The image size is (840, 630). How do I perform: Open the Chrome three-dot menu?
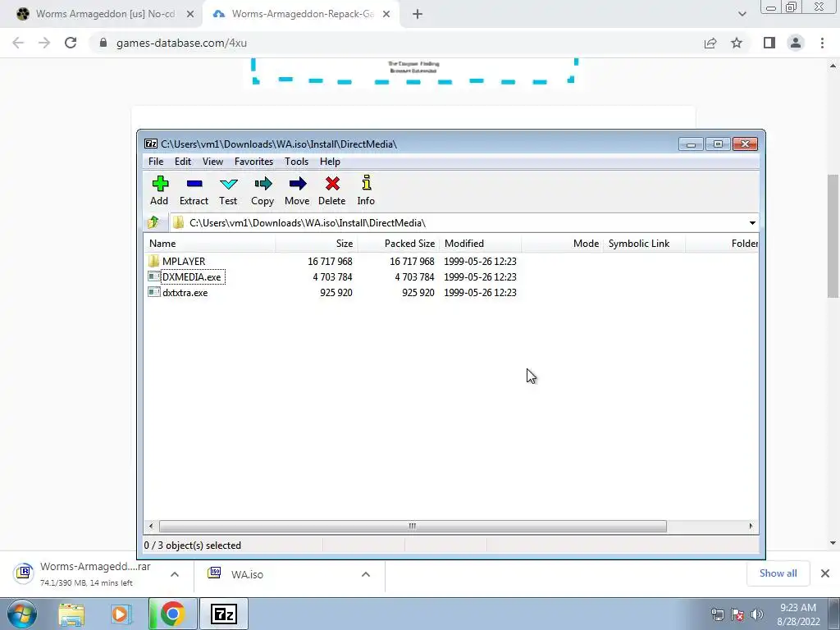tap(822, 43)
